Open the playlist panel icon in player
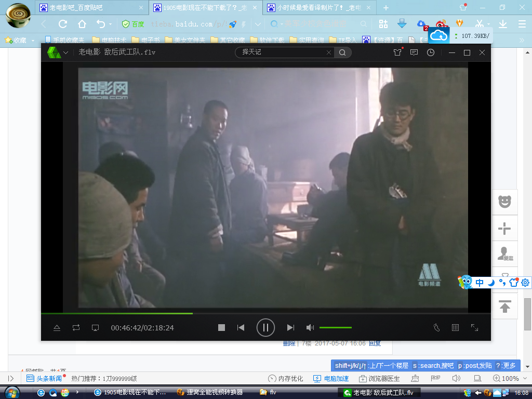Viewport: 532px width, 399px height. coord(455,327)
